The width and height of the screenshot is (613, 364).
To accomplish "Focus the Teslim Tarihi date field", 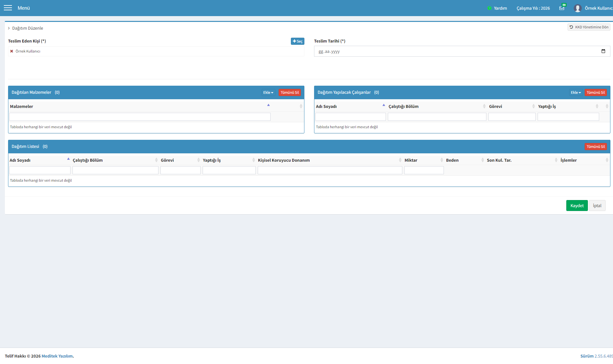I will 462,51.
